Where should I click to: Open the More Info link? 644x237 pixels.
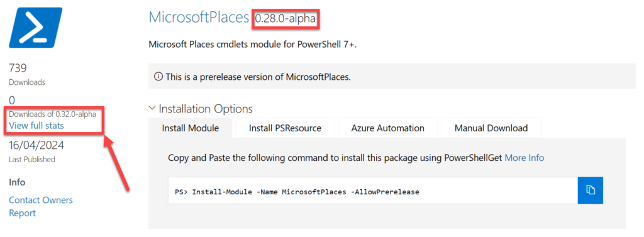[524, 158]
